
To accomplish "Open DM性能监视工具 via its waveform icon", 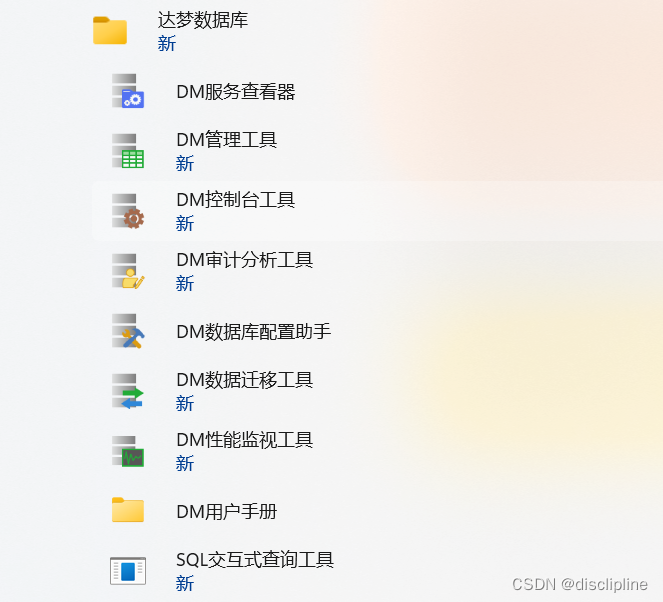I will 128,451.
